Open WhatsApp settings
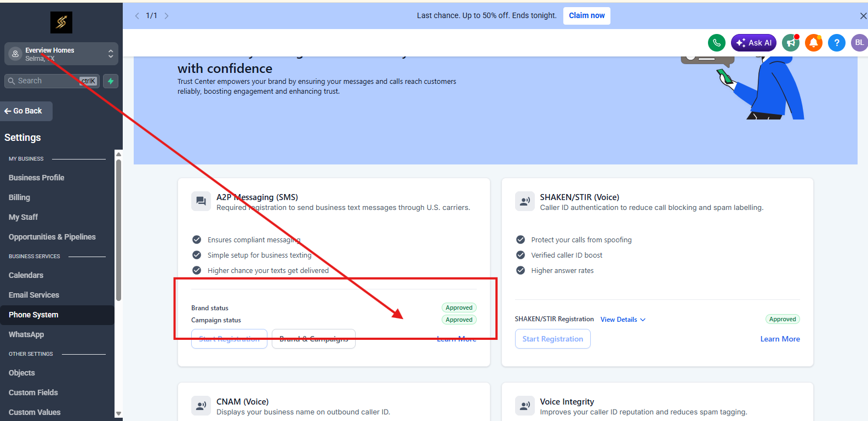The height and width of the screenshot is (421, 868). [x=26, y=334]
